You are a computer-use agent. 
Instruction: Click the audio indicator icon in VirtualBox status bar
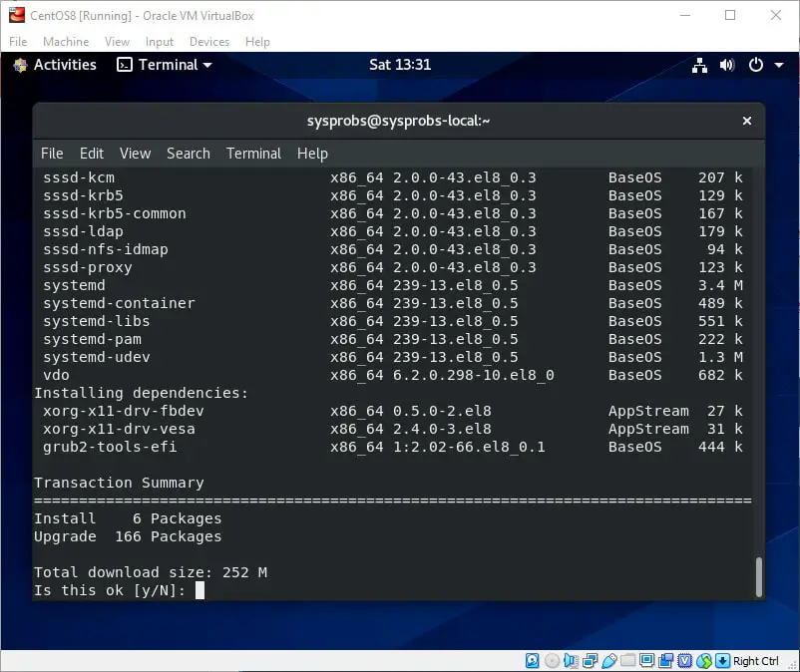[x=571, y=661]
